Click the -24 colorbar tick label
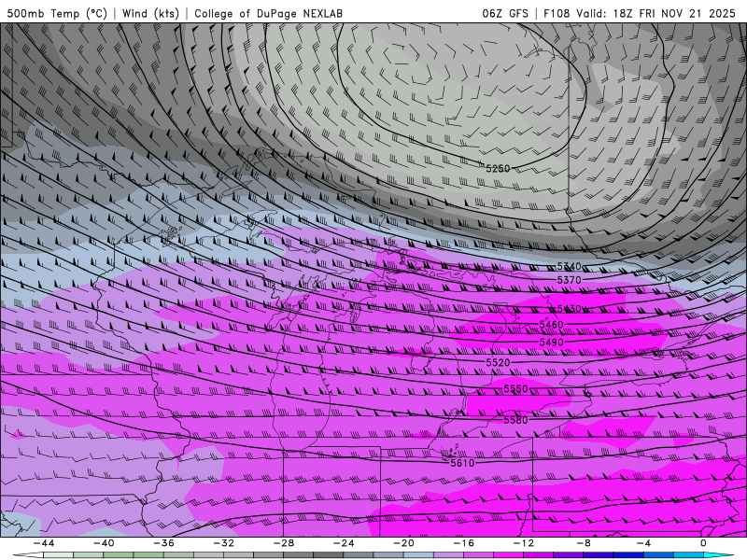The image size is (747, 560). [x=344, y=543]
